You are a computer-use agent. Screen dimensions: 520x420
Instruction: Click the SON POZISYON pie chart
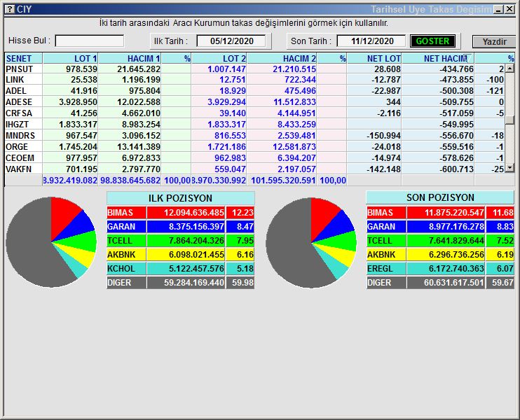311,243
